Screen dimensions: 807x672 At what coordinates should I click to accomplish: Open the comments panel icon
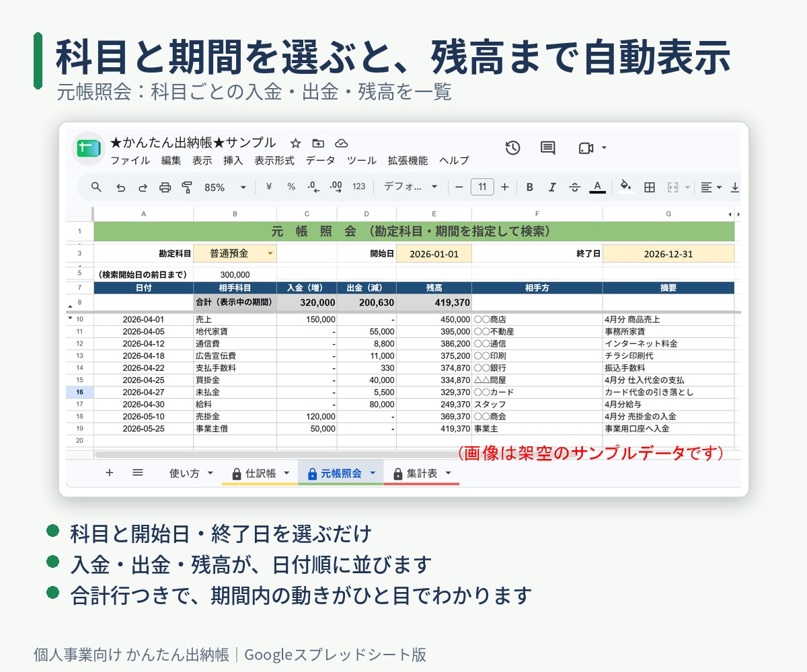548,148
